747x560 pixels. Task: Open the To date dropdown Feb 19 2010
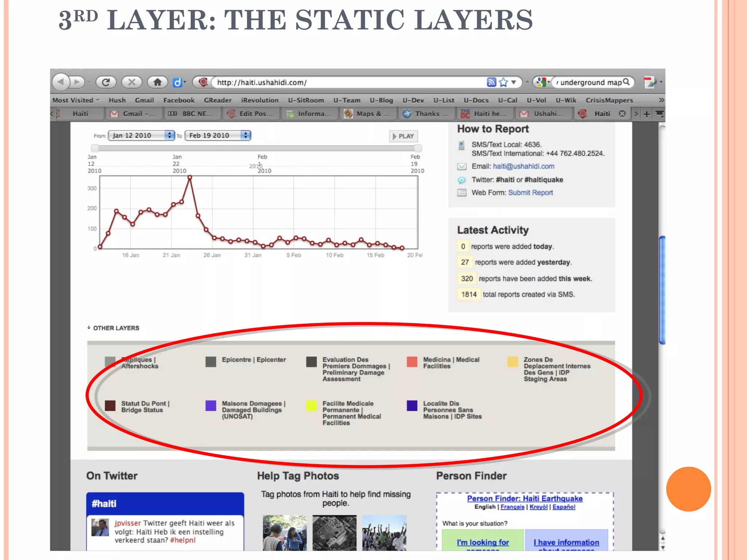(218, 135)
